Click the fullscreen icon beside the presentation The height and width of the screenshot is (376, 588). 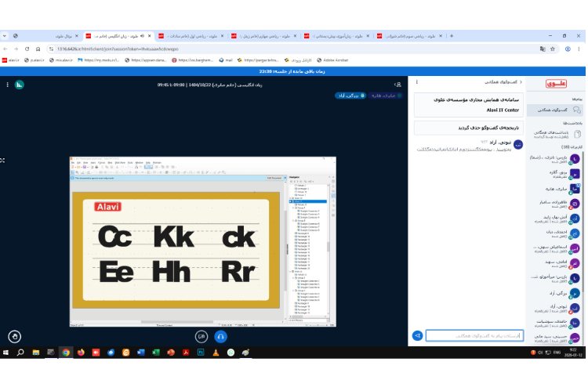[x=2, y=160]
